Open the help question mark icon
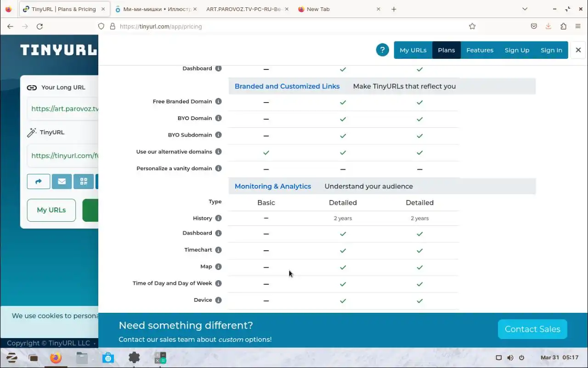Viewport: 588px width, 368px height. point(382,50)
